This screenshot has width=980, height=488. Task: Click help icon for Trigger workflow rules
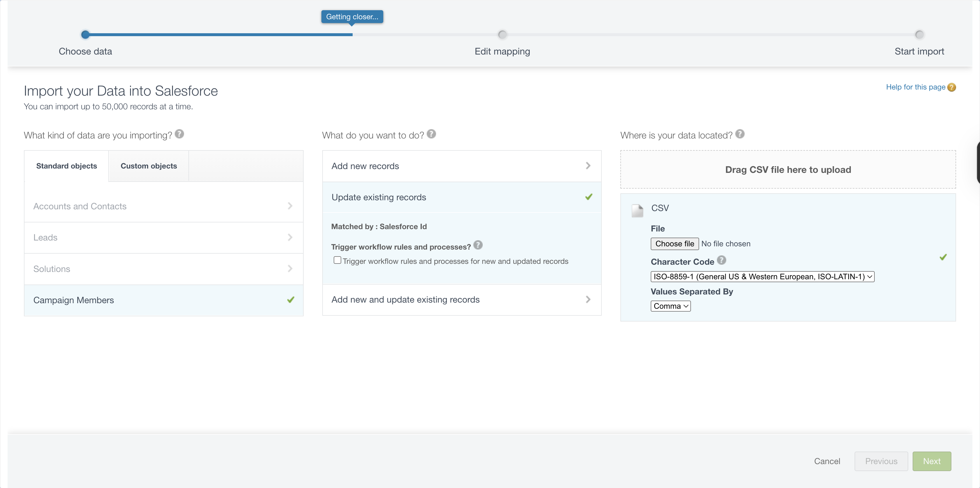pyautogui.click(x=478, y=245)
